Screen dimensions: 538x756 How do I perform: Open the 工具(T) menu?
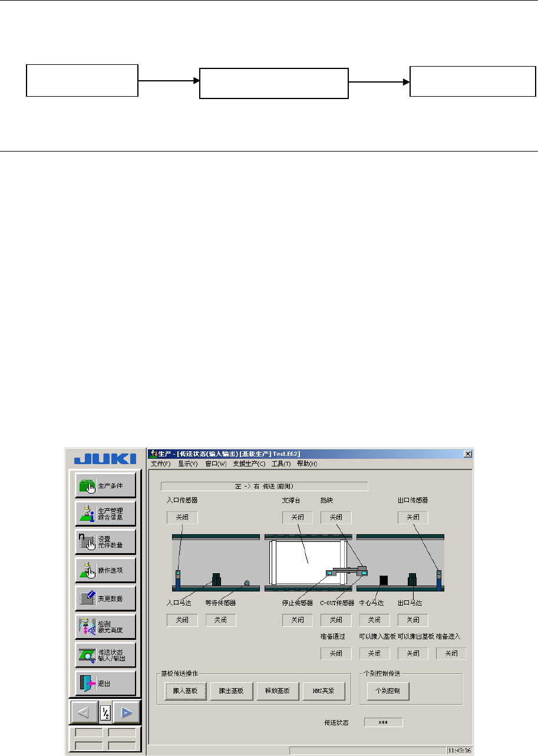281,464
